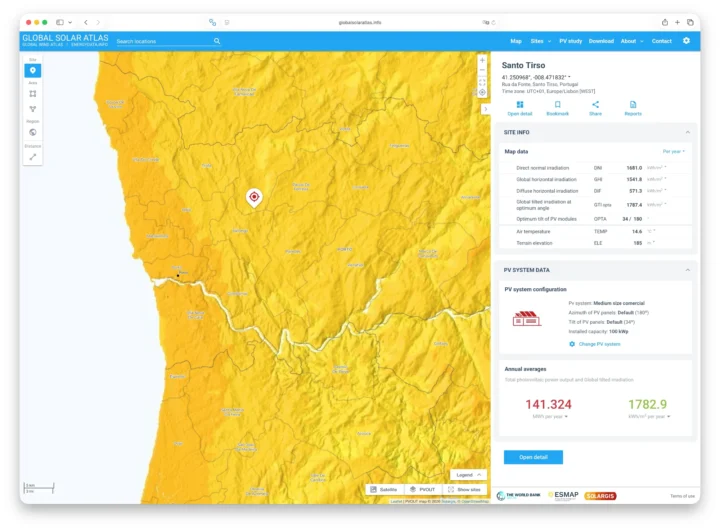Expand the About menu
Viewport: 720px width, 530px height.
pyautogui.click(x=632, y=41)
